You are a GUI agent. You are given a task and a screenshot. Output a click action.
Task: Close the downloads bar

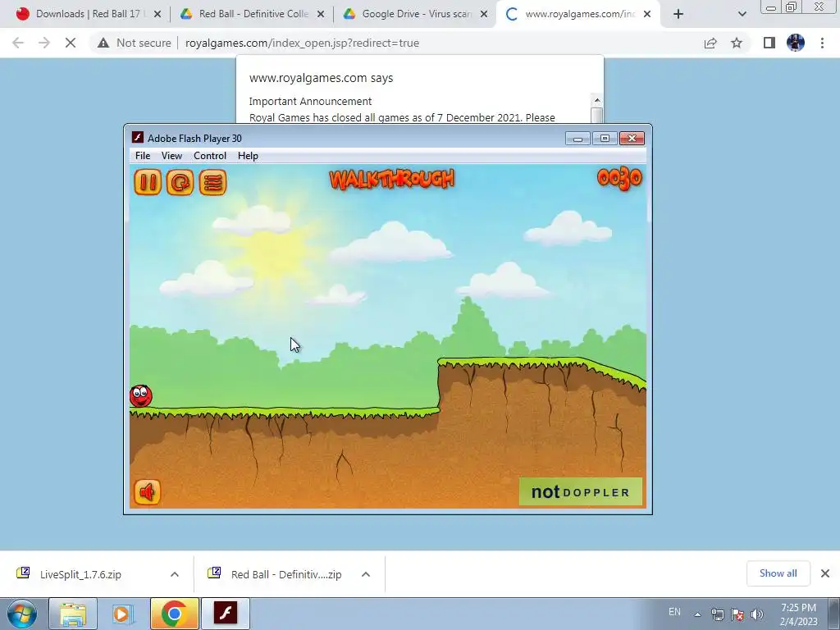tap(825, 573)
